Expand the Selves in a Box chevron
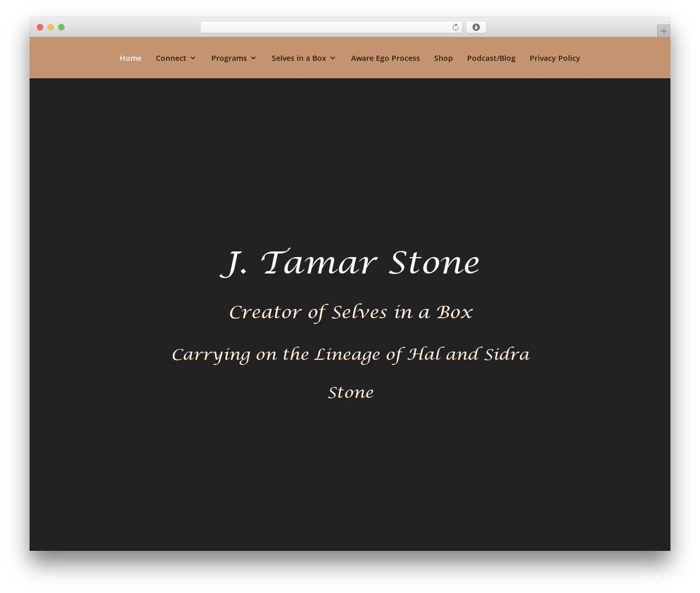Viewport: 700px width, 593px height. click(332, 58)
